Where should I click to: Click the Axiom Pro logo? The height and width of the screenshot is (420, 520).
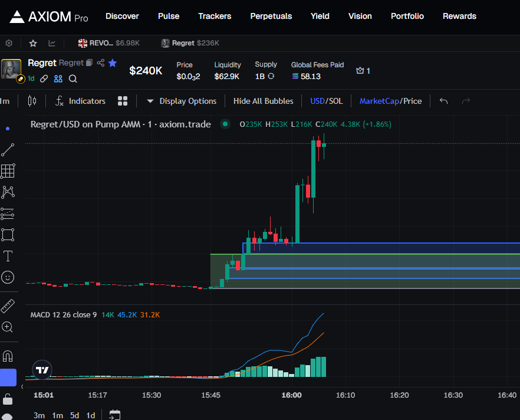(x=49, y=17)
